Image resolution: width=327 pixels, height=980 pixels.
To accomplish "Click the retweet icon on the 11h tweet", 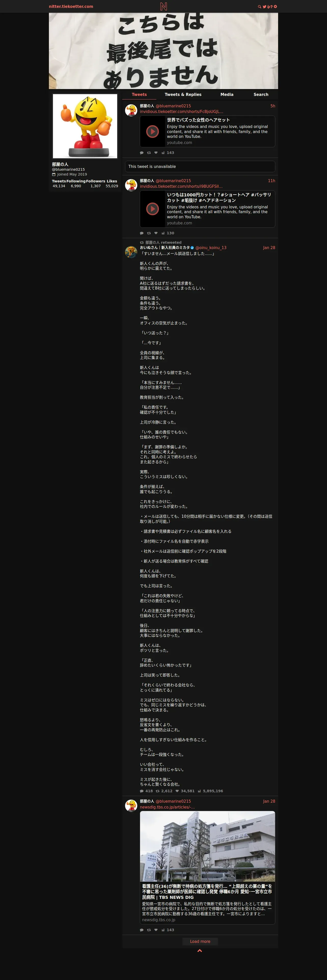I will (x=149, y=233).
